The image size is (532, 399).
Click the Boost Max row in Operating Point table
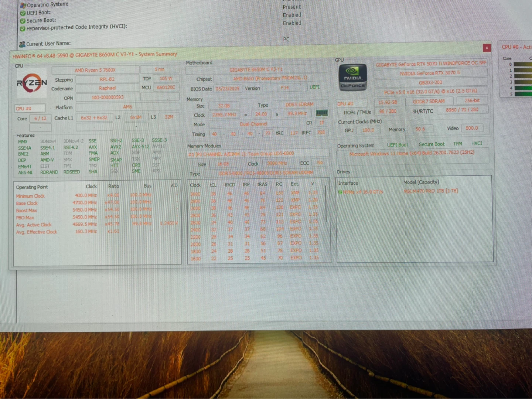(97, 210)
